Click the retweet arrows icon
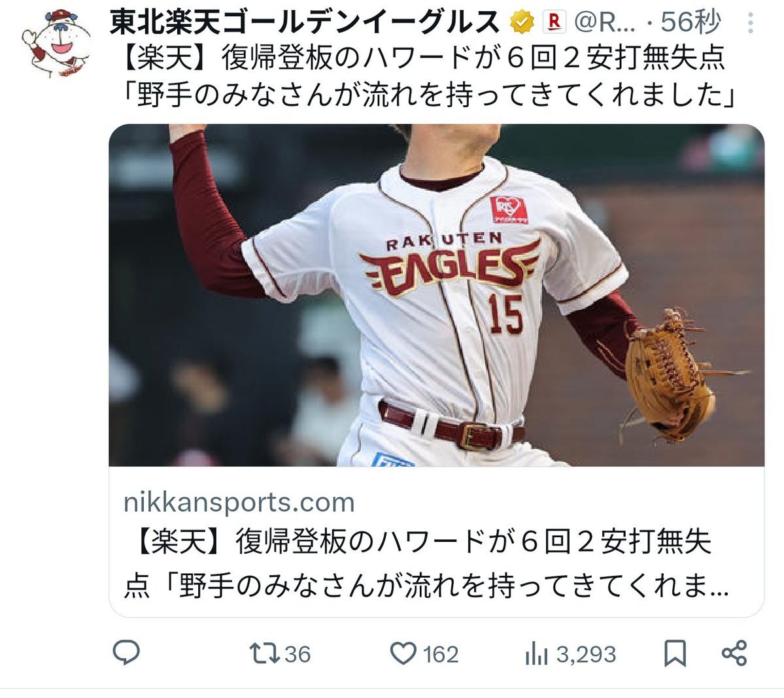The width and height of the screenshot is (784, 698). (265, 654)
